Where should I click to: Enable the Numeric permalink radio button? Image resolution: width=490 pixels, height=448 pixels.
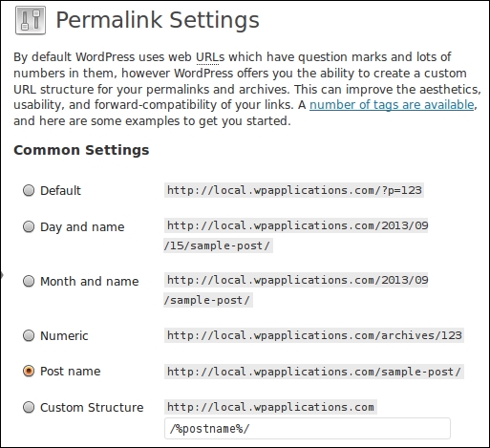pos(29,335)
